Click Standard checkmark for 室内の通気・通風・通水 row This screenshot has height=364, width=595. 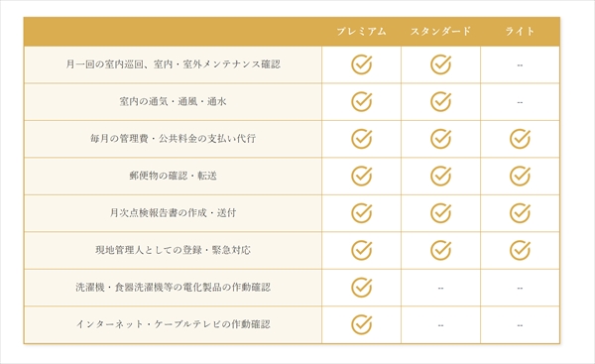pyautogui.click(x=440, y=102)
